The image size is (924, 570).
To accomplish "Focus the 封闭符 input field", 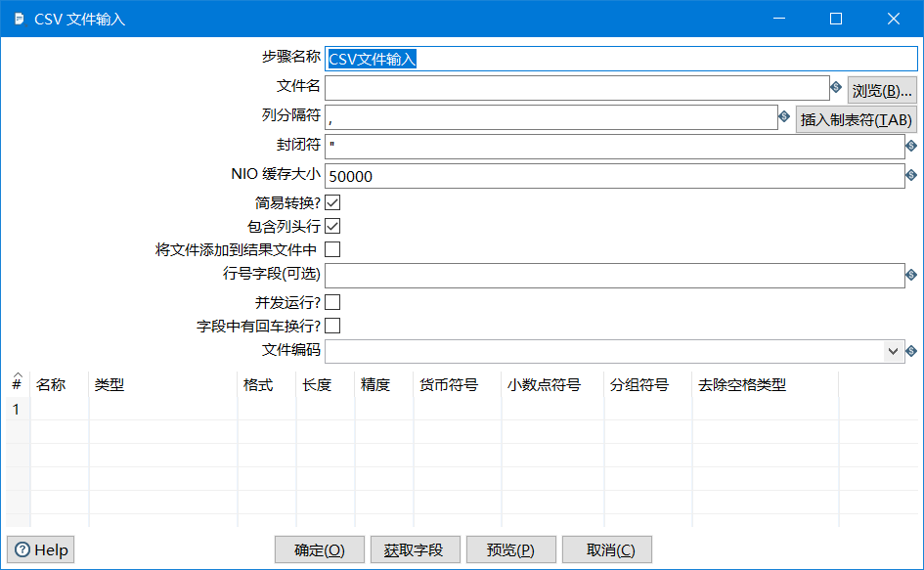I will coord(615,147).
